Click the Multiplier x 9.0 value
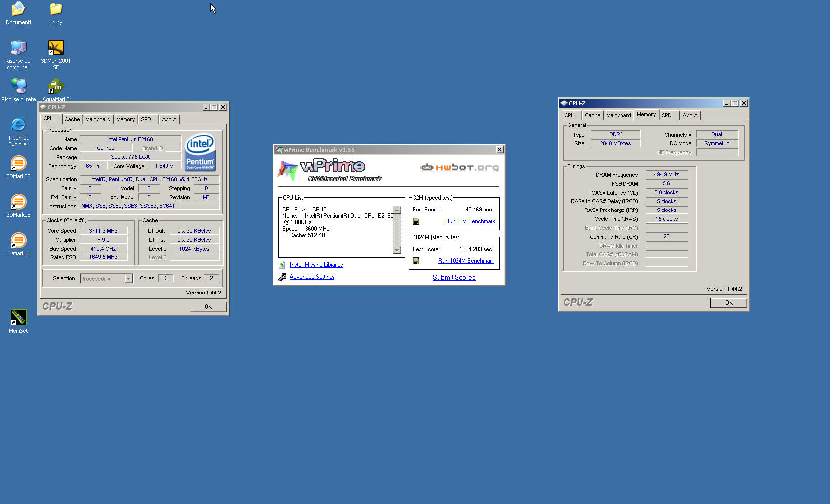Image resolution: width=830 pixels, height=504 pixels. point(103,240)
